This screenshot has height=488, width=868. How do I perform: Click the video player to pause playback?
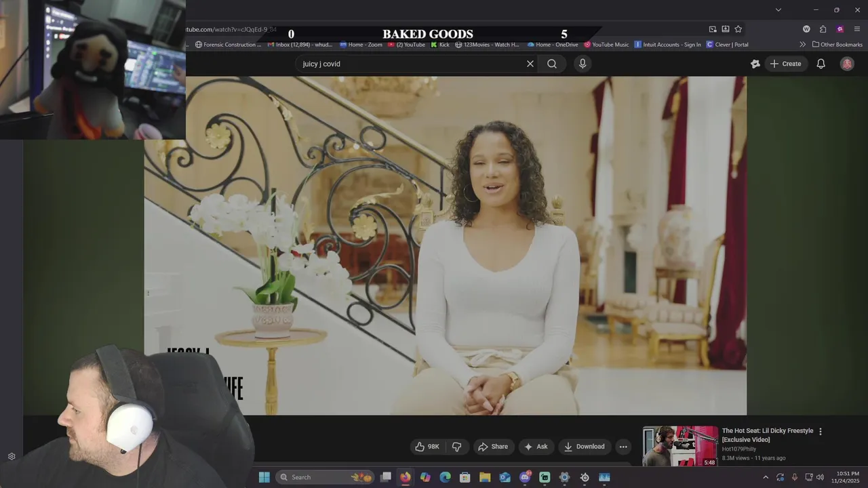[446, 245]
